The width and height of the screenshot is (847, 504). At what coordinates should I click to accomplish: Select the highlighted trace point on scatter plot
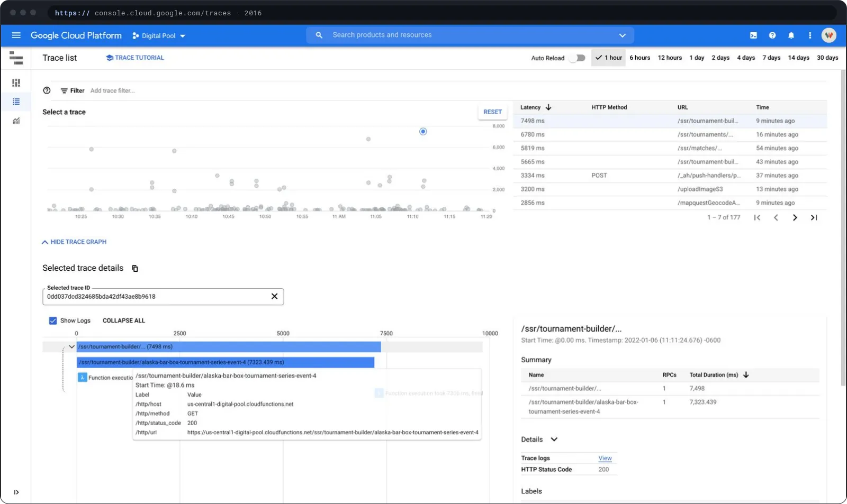(x=423, y=132)
